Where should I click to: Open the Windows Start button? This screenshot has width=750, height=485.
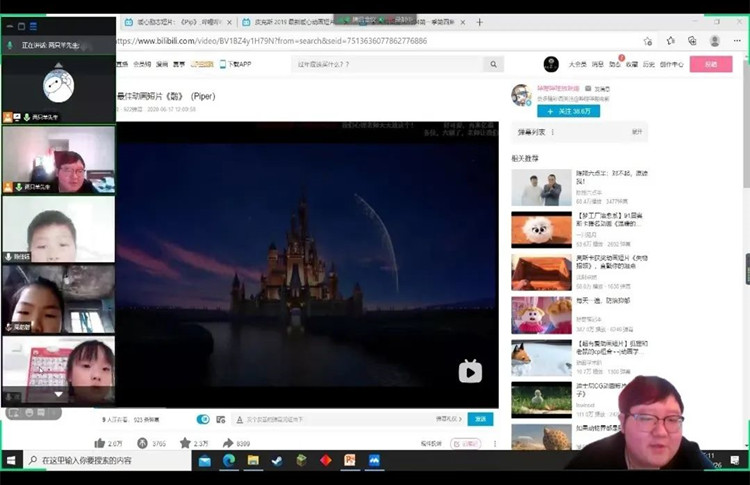click(x=11, y=460)
